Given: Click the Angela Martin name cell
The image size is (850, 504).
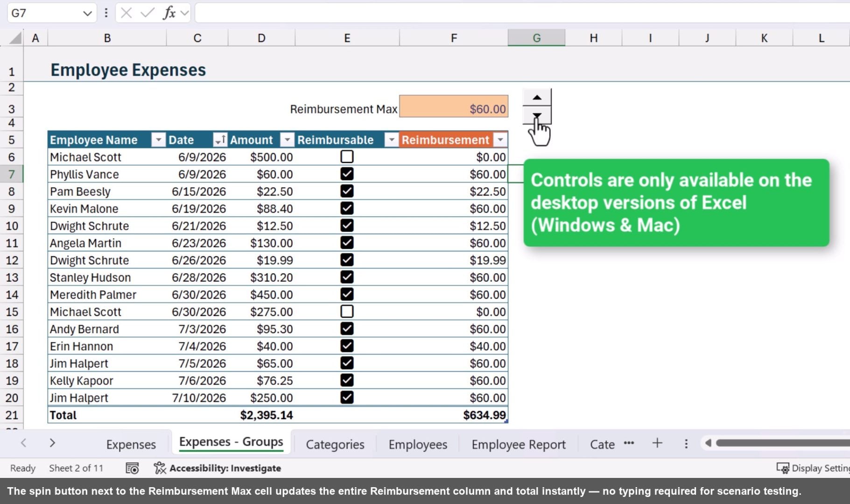Looking at the screenshot, I should coord(107,243).
